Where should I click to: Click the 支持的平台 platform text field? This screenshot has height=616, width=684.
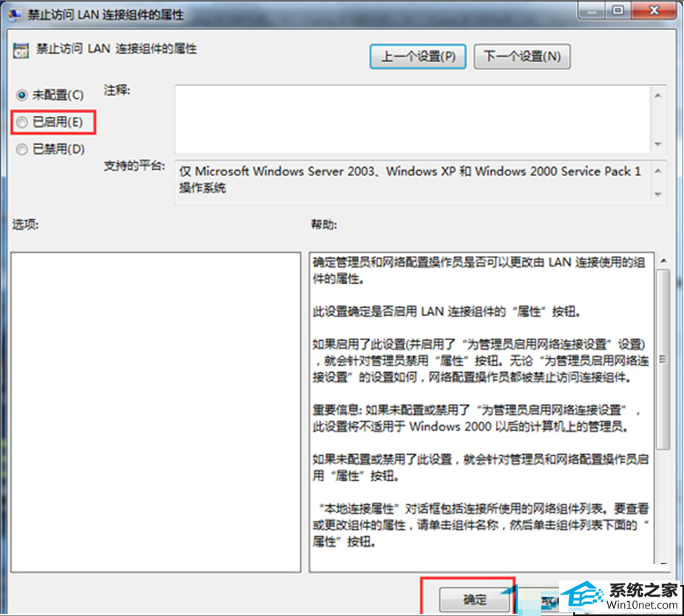tap(413, 181)
